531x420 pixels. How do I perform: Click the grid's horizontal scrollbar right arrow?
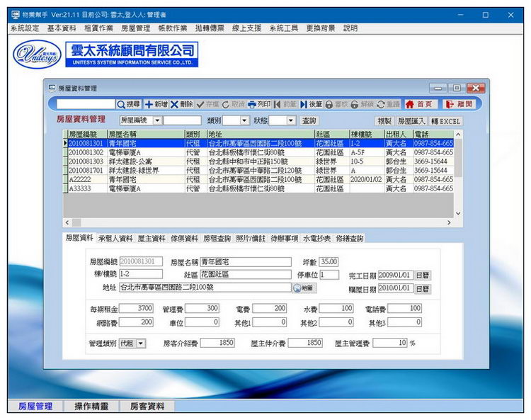[x=449, y=222]
